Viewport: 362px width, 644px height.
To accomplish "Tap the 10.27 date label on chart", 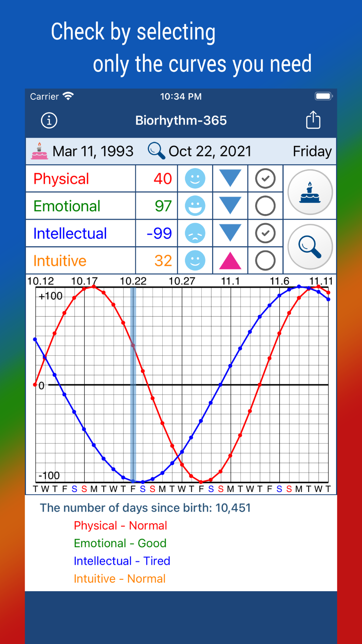I will (182, 281).
